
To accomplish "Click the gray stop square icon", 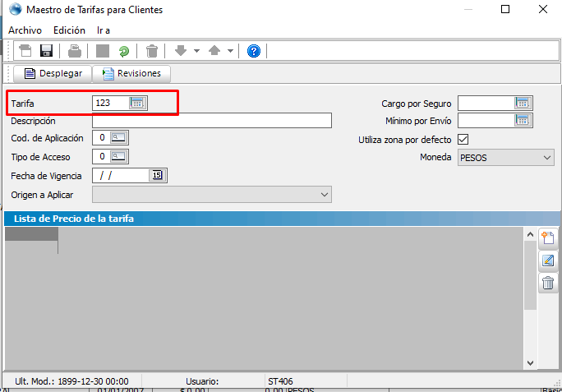I will pos(103,51).
